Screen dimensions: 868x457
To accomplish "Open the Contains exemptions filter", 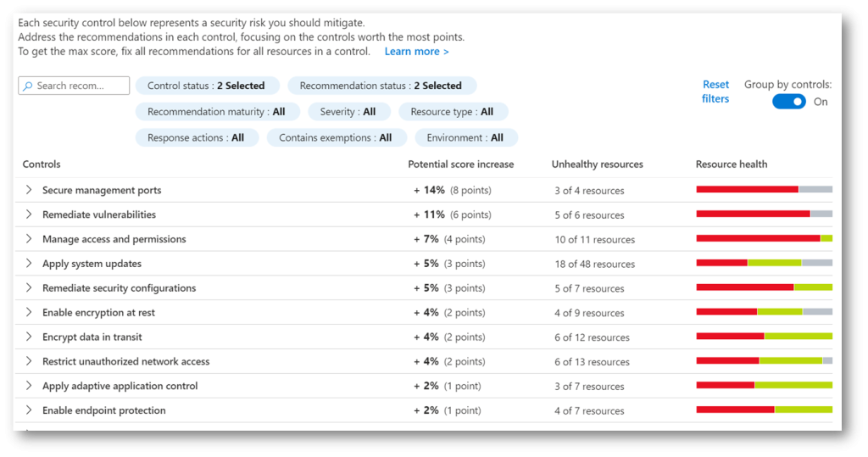I will tap(336, 137).
